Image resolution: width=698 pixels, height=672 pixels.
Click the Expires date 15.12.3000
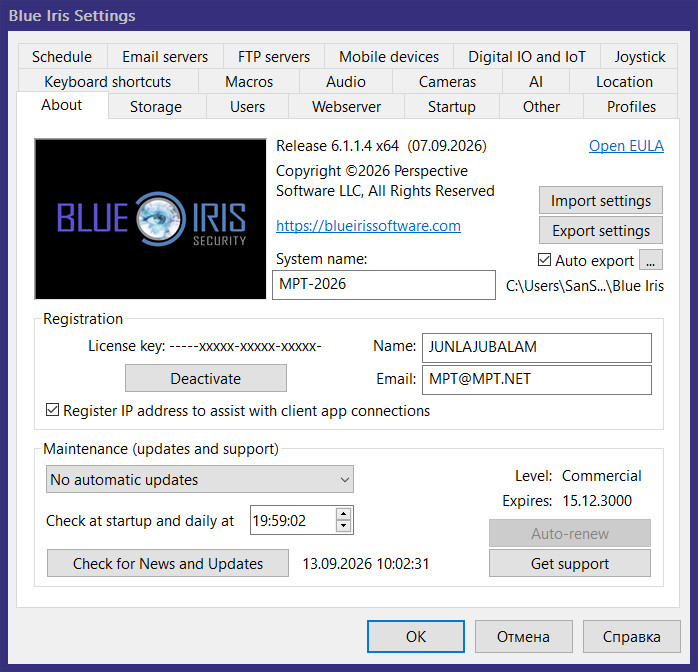coord(597,501)
